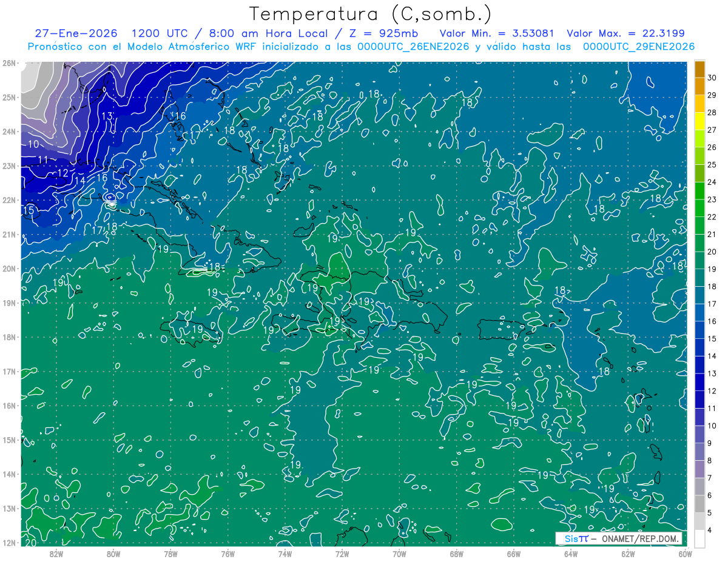This screenshot has height=562, width=728.
Task: Pick the dark blue color bar segment between 11 and 12
Action: (699, 400)
